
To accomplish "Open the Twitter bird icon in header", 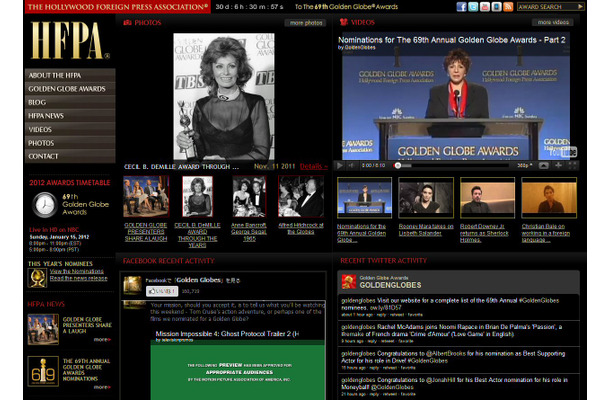I will tap(473, 7).
